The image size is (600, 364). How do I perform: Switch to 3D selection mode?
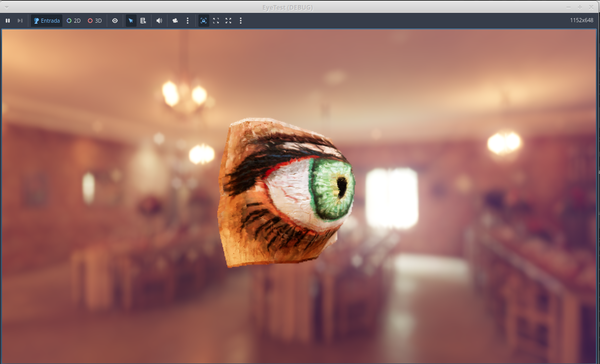click(95, 21)
